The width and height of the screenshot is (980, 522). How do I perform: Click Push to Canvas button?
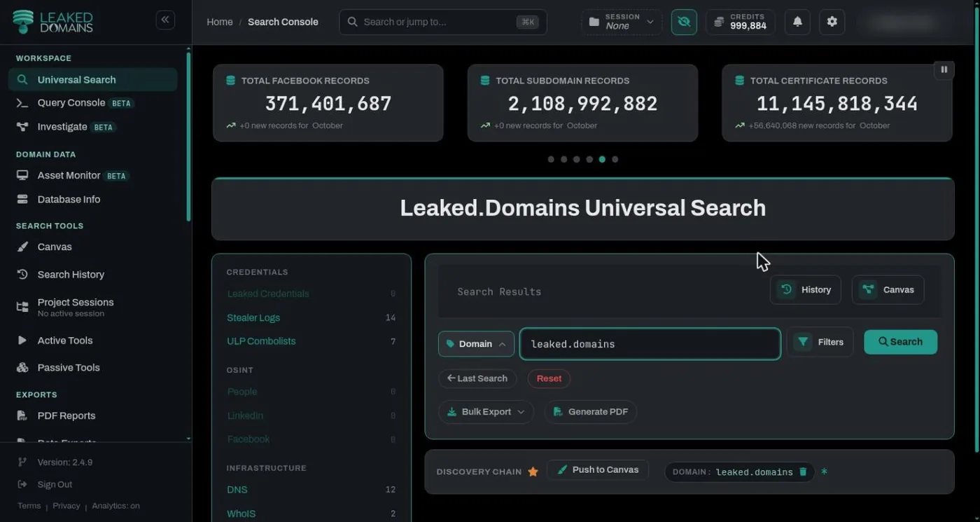point(598,470)
